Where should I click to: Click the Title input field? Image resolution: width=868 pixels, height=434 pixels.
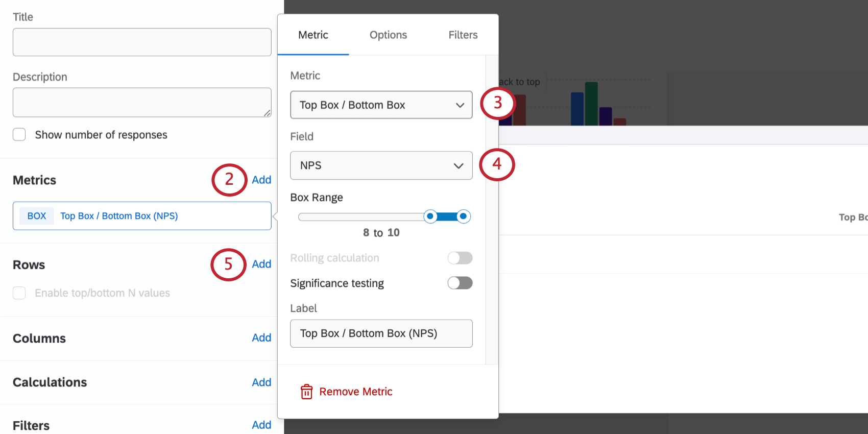pos(141,42)
